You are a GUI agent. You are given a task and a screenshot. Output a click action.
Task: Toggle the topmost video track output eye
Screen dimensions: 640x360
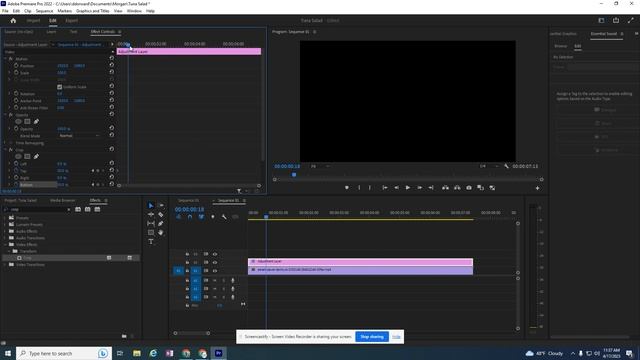[215, 254]
